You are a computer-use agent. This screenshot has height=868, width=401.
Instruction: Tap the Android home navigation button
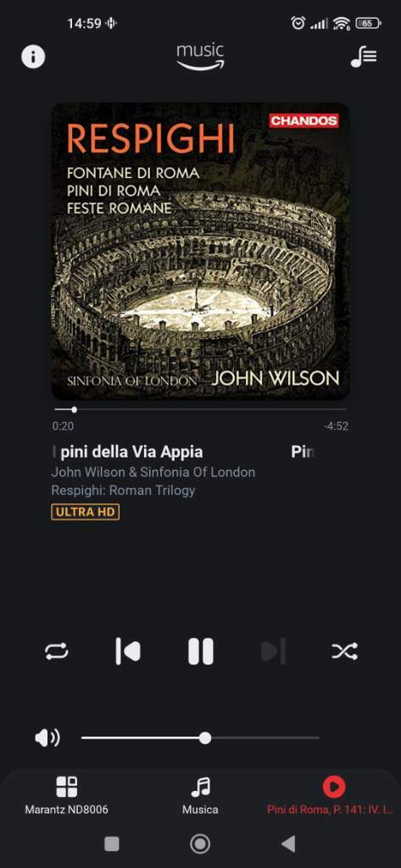click(200, 843)
